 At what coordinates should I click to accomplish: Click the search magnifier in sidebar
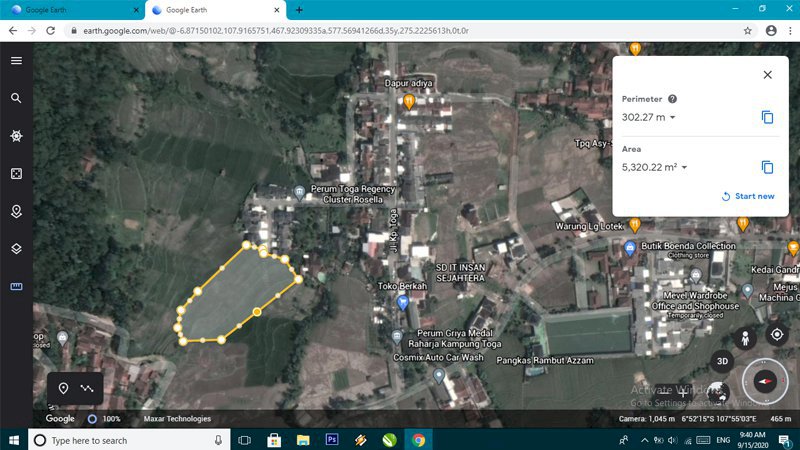[16, 98]
